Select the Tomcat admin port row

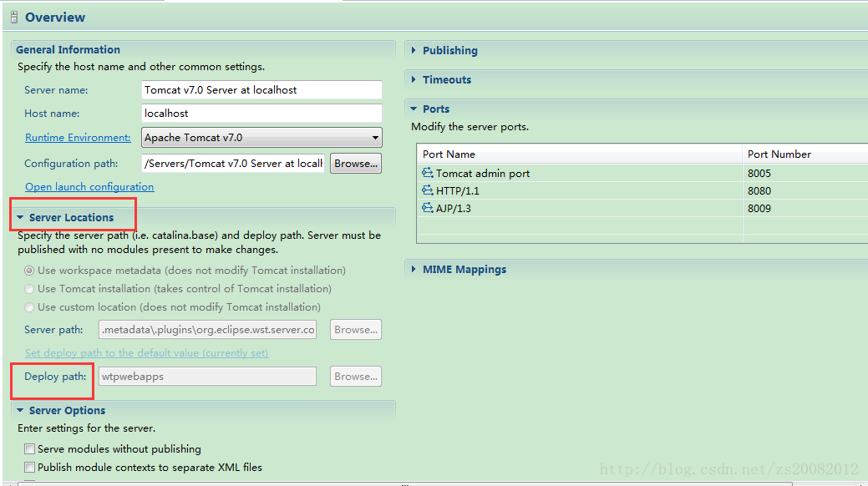(x=642, y=173)
